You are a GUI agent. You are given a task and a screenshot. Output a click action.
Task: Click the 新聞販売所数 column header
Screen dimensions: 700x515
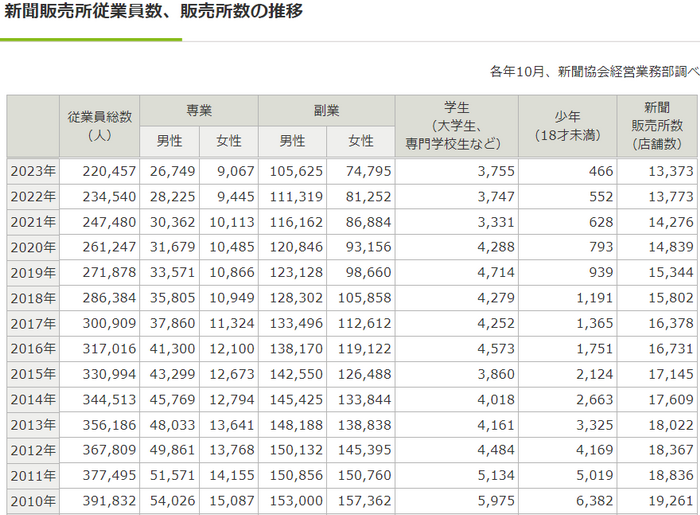tap(657, 125)
